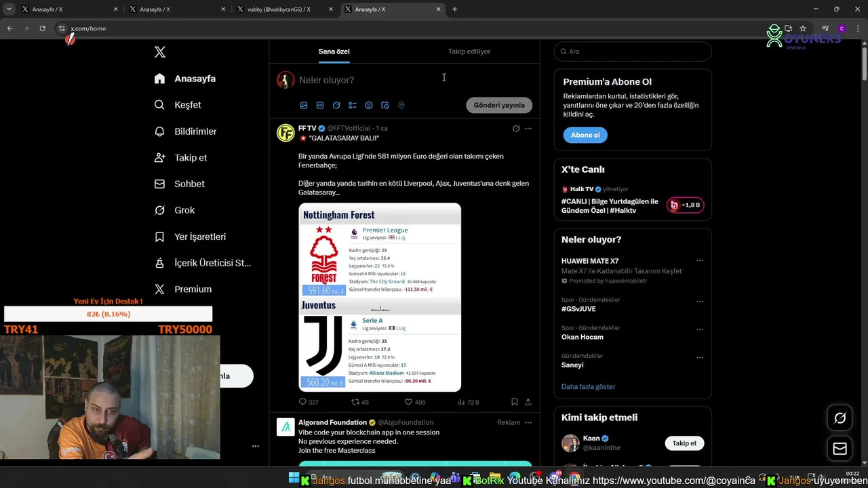Schedule the post with calendar icon
Image resolution: width=868 pixels, height=488 pixels.
pyautogui.click(x=385, y=105)
